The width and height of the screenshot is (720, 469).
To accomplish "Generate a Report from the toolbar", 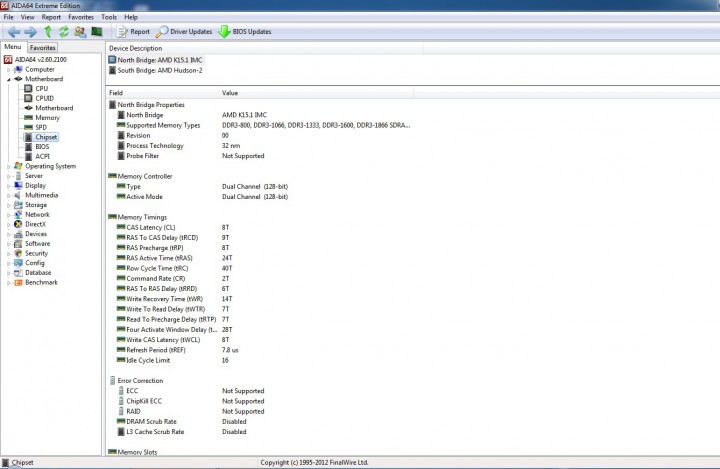I will (x=134, y=32).
